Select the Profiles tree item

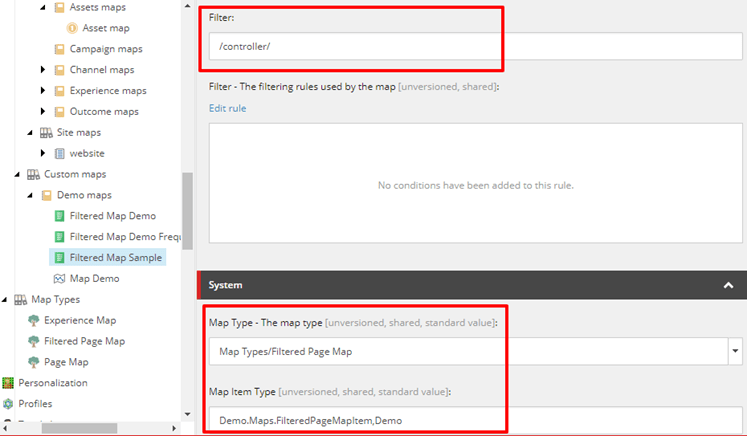coord(35,404)
